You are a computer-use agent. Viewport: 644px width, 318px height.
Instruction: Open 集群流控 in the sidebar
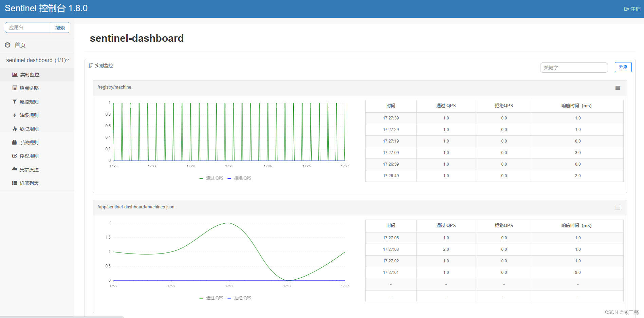pos(37,170)
